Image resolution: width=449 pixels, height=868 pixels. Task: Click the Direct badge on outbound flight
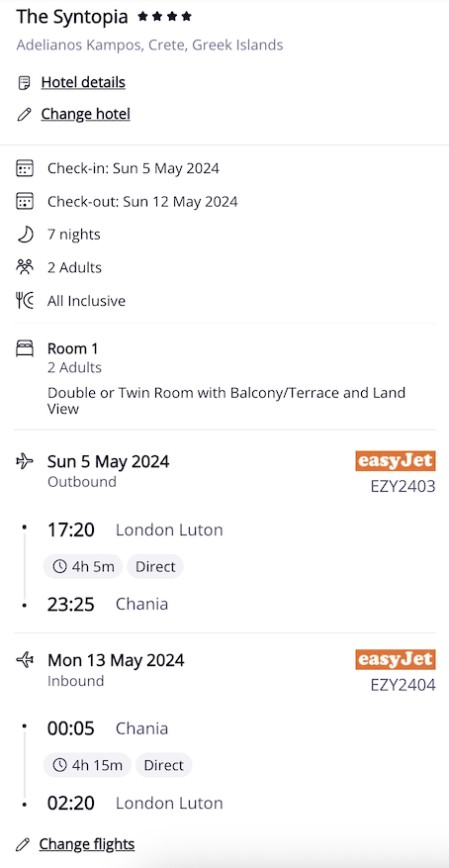click(155, 567)
